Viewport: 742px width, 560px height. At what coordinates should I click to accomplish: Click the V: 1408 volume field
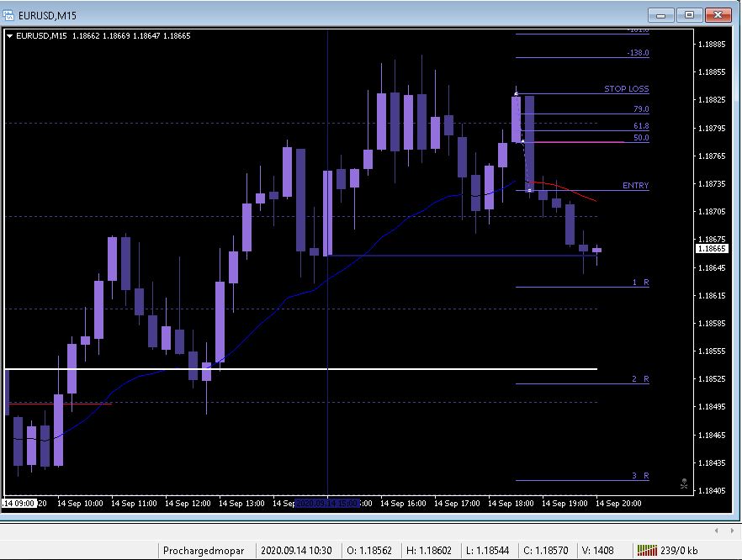[x=597, y=551]
